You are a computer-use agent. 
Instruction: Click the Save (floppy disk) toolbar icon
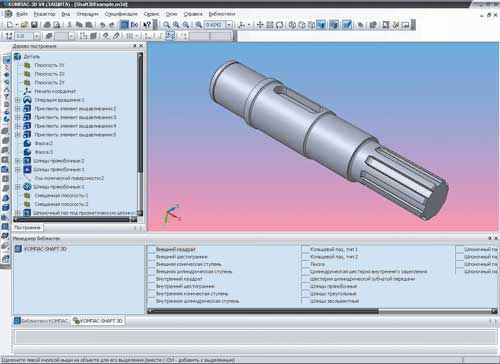pos(34,25)
